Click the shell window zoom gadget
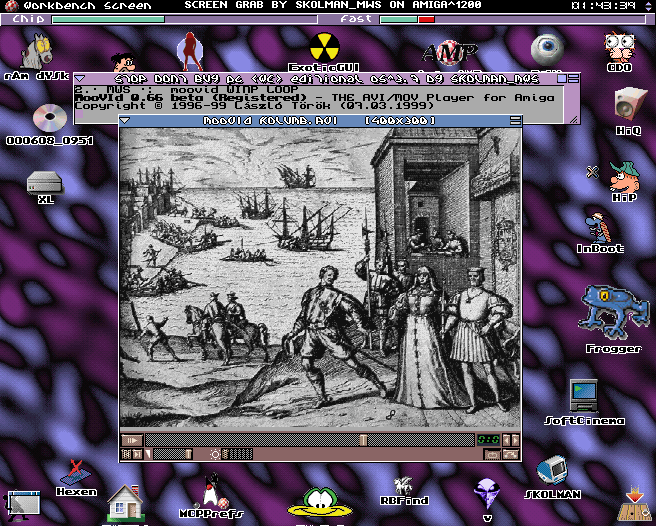The height and width of the screenshot is (526, 656). pos(561,78)
